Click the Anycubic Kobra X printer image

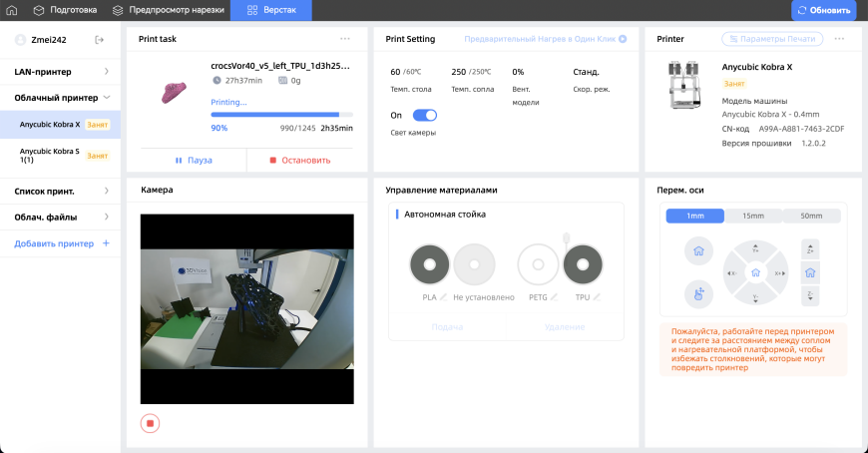coord(684,85)
